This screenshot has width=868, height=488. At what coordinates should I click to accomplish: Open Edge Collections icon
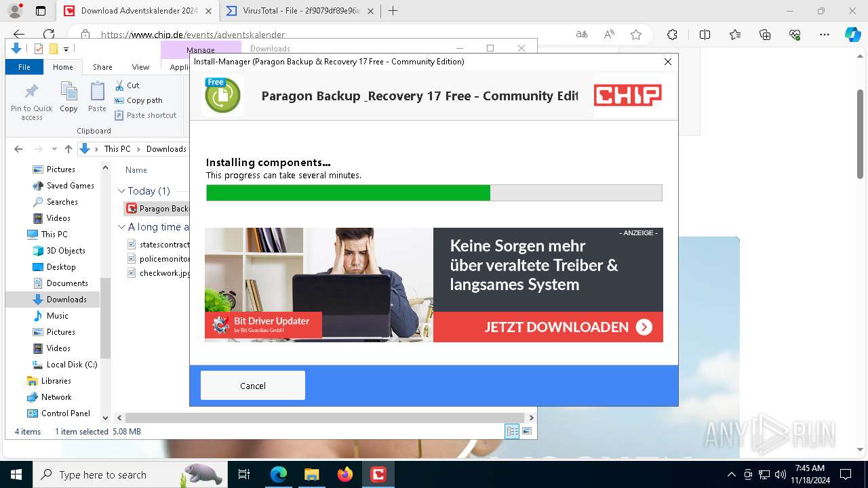tap(765, 35)
